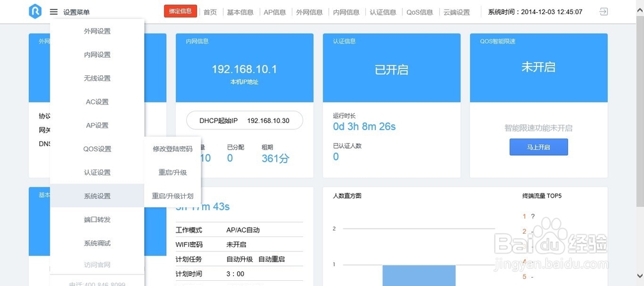The height and width of the screenshot is (286, 644).
Task: Click 终端流量 TOP5 heading
Action: coord(542,196)
